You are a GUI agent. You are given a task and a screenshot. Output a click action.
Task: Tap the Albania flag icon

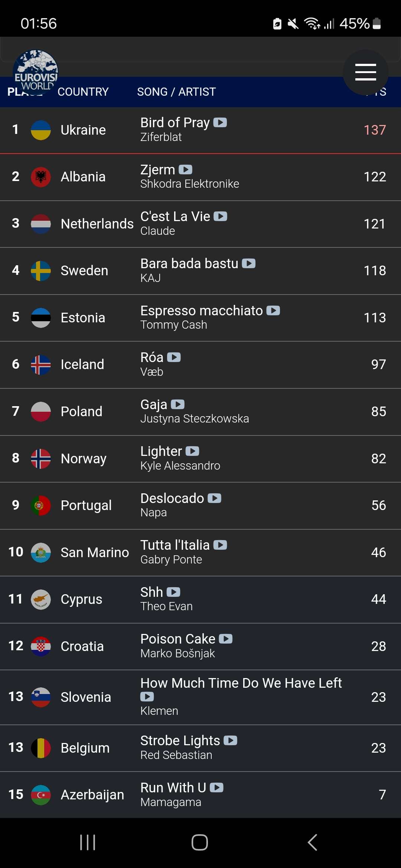(x=41, y=177)
